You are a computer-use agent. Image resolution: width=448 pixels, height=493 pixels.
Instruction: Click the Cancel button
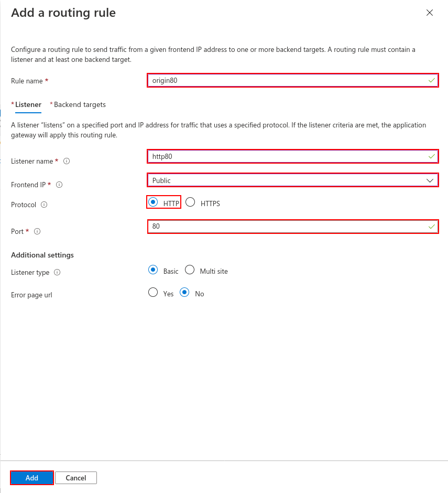[75, 478]
